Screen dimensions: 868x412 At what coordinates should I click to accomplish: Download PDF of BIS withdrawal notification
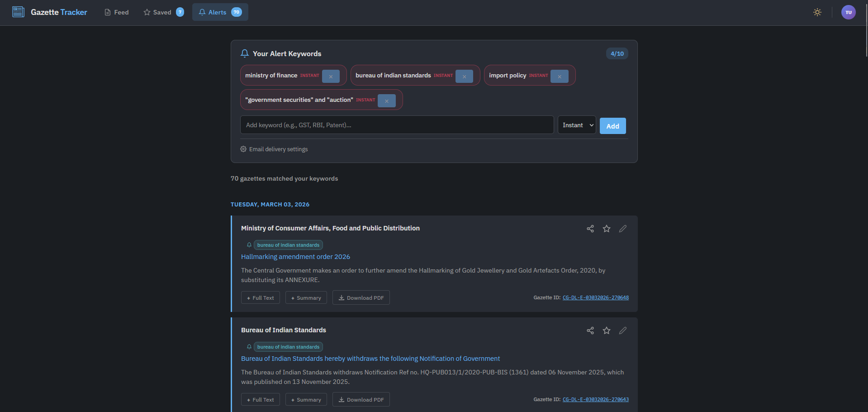click(361, 399)
